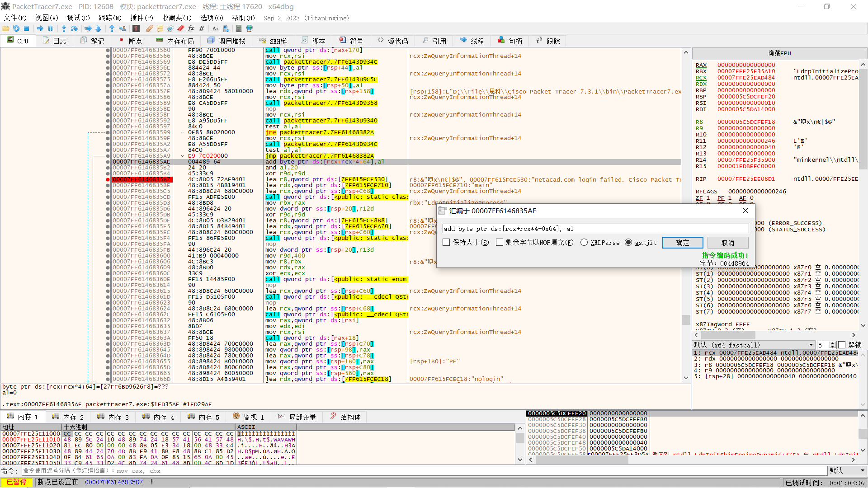Select the XEDParse radio button
The height and width of the screenshot is (488, 868).
[x=584, y=243]
